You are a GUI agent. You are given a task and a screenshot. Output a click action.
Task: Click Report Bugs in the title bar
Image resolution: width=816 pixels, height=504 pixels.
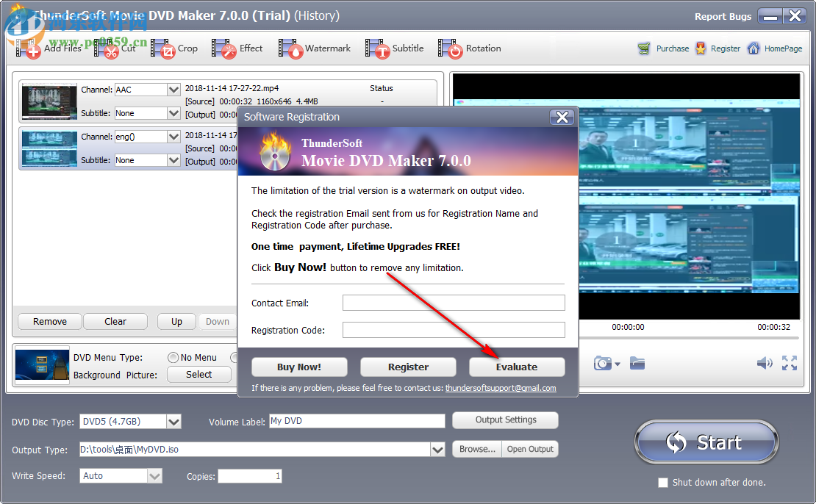(x=723, y=16)
